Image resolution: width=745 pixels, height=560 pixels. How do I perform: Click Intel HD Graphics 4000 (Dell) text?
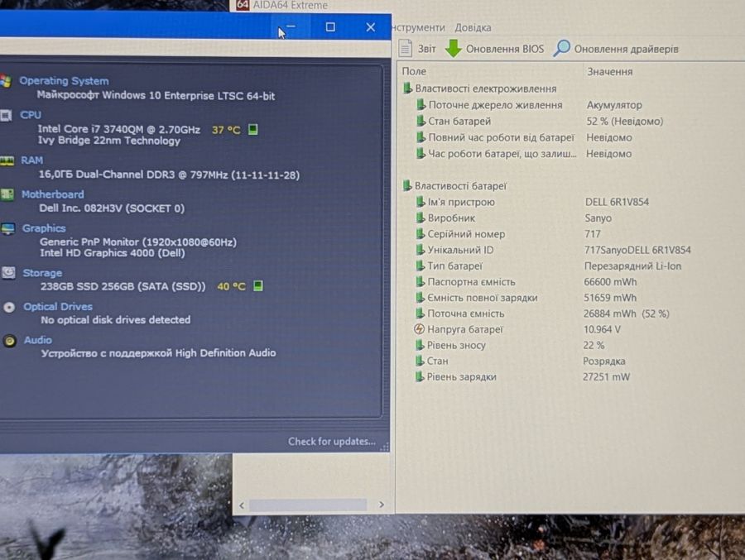pyautogui.click(x=113, y=252)
